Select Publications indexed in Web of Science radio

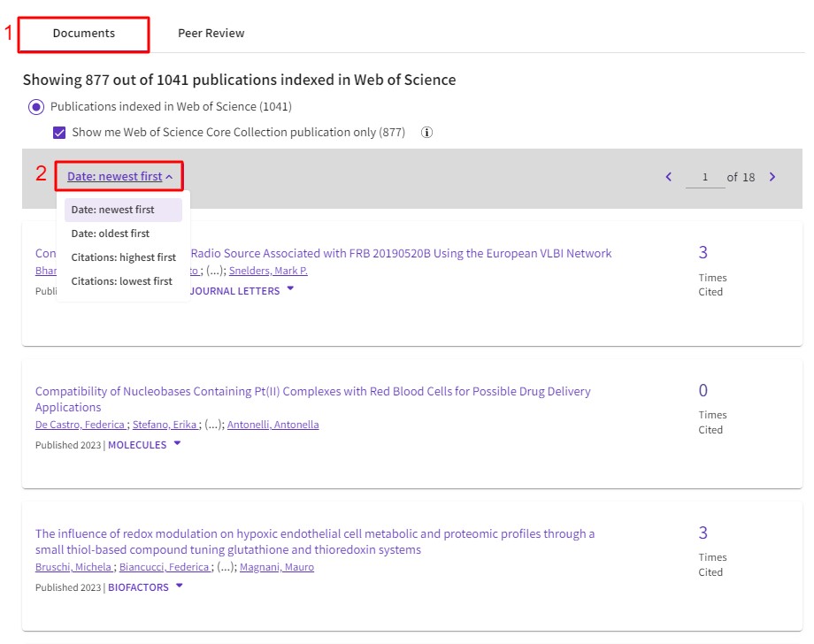click(35, 107)
